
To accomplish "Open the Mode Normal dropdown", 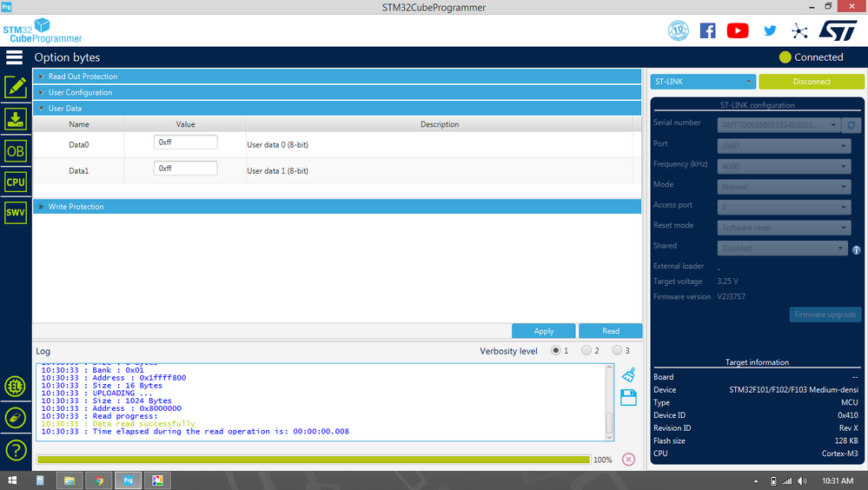I will (784, 187).
